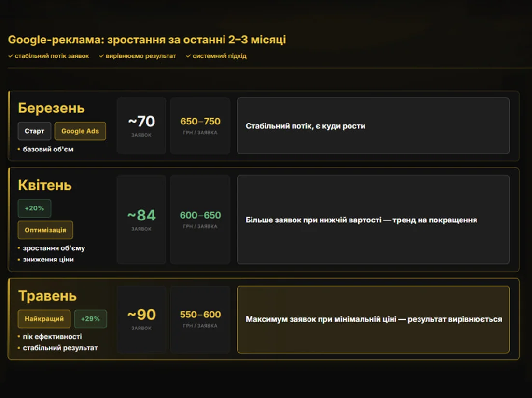This screenshot has height=398, width=532.
Task: Open the '~90 заявок' stat card
Action: 141,319
